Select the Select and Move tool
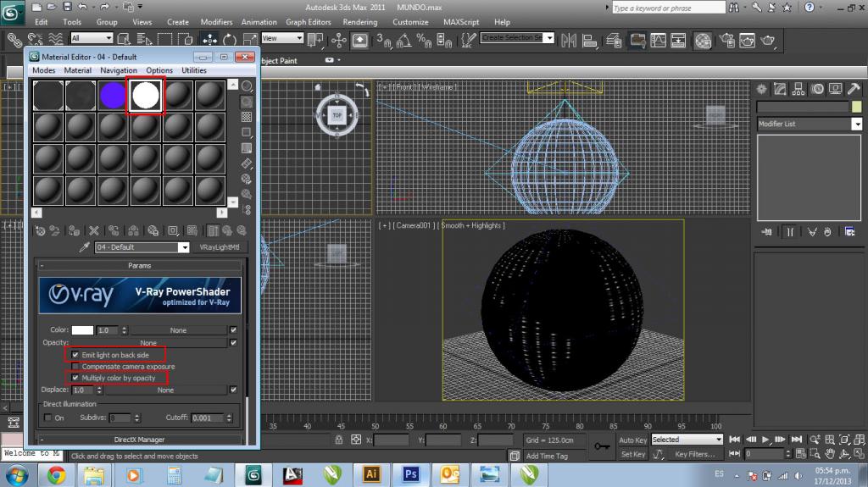The width and height of the screenshot is (868, 487). coord(209,39)
